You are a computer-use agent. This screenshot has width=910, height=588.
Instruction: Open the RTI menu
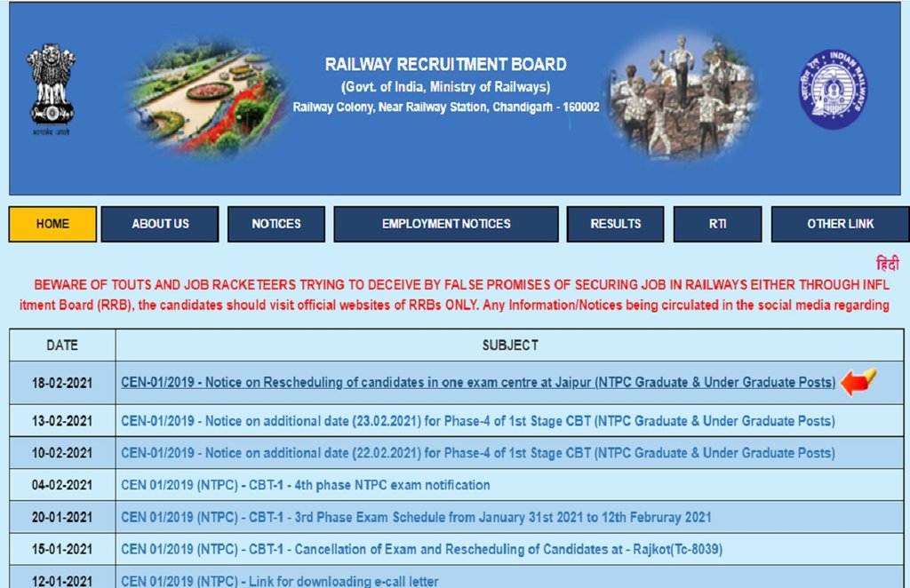[x=717, y=224]
